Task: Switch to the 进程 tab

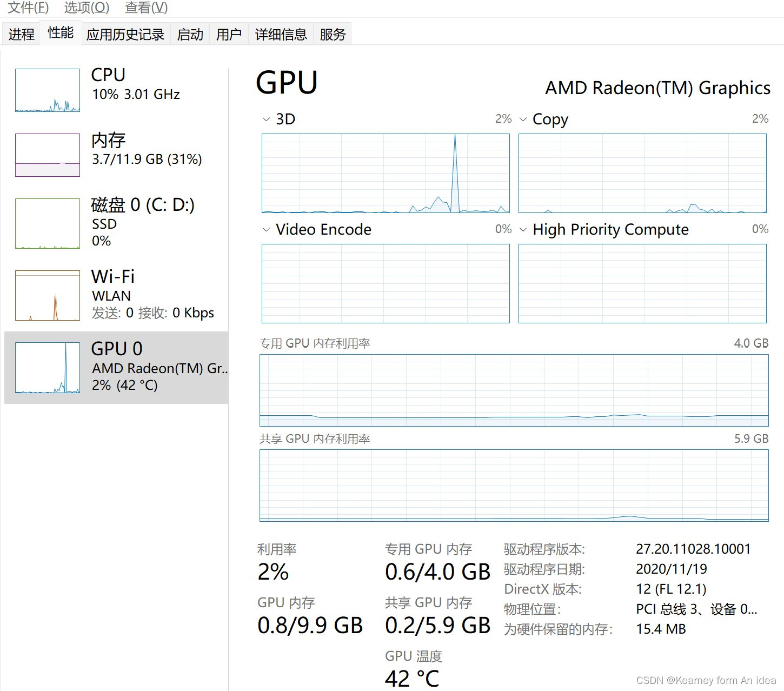Action: 22,35
